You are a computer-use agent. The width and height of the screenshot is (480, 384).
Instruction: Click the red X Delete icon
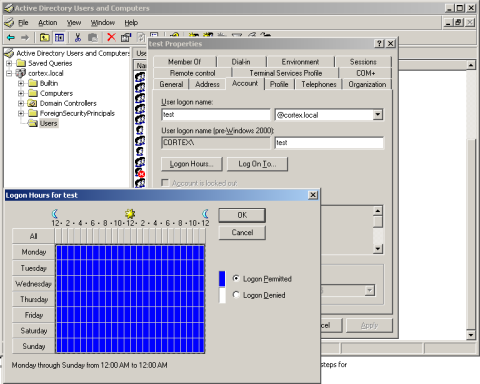tap(111, 37)
